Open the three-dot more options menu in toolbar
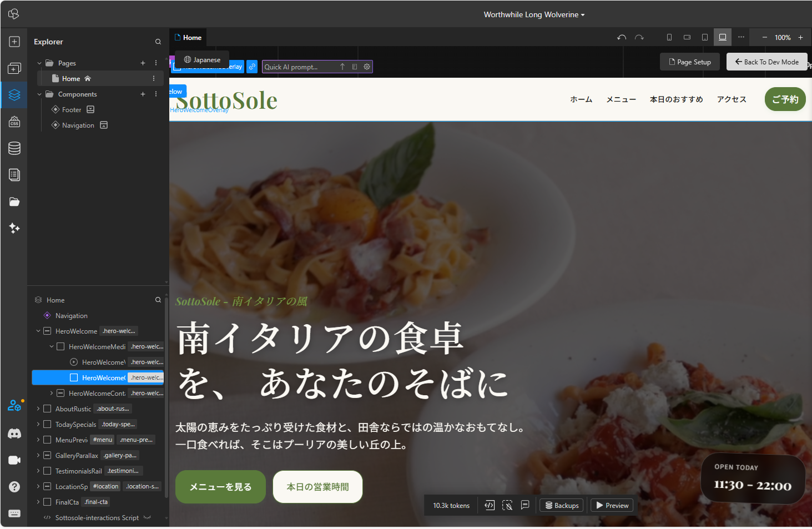812x529 pixels. (741, 37)
